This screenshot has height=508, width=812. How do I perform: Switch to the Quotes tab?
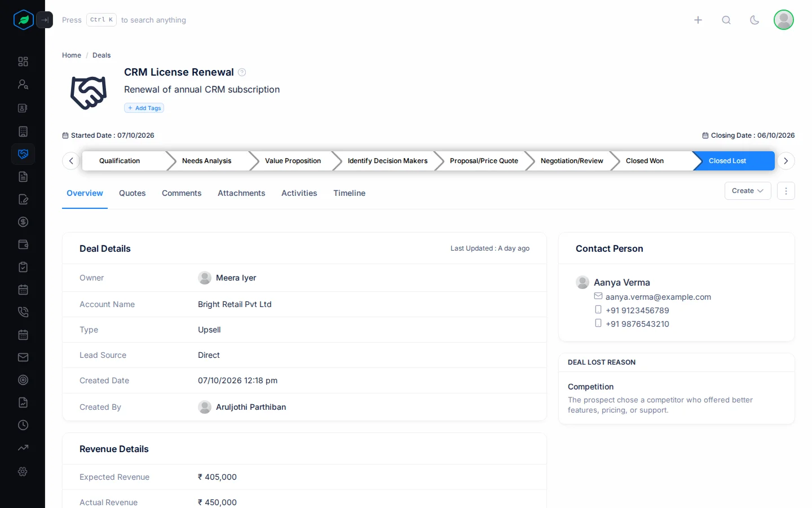[x=133, y=193]
